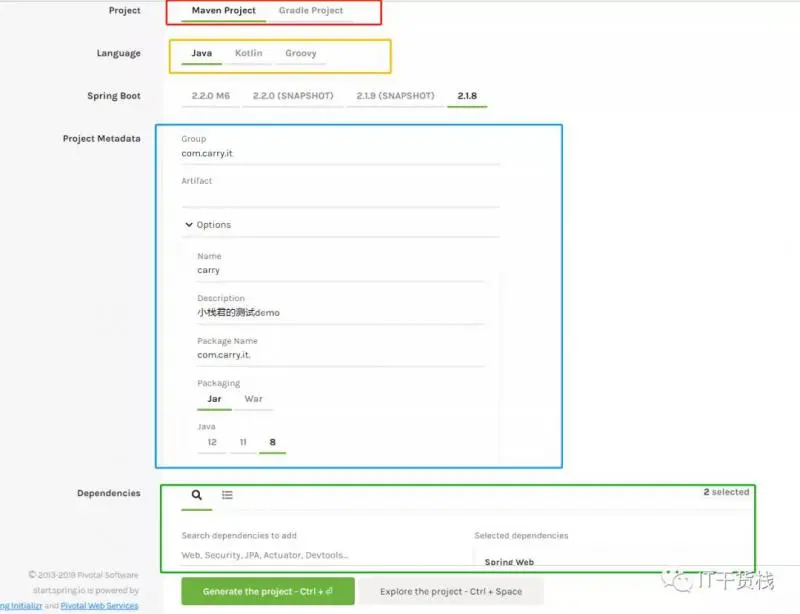Select Spring Boot version 2.2.0 M6
Viewport: 800px width, 614px height.
point(211,96)
